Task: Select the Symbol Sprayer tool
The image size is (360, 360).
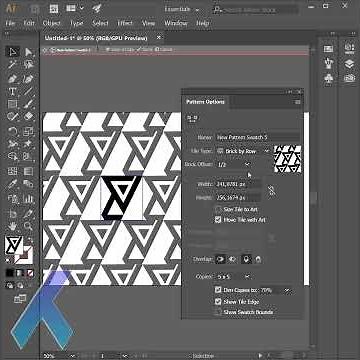Action: tap(13, 199)
